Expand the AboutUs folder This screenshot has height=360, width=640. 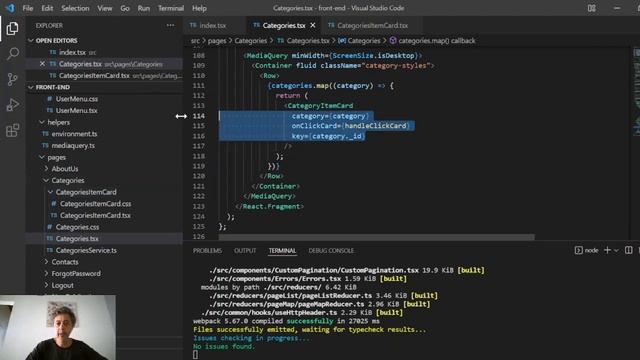point(46,169)
